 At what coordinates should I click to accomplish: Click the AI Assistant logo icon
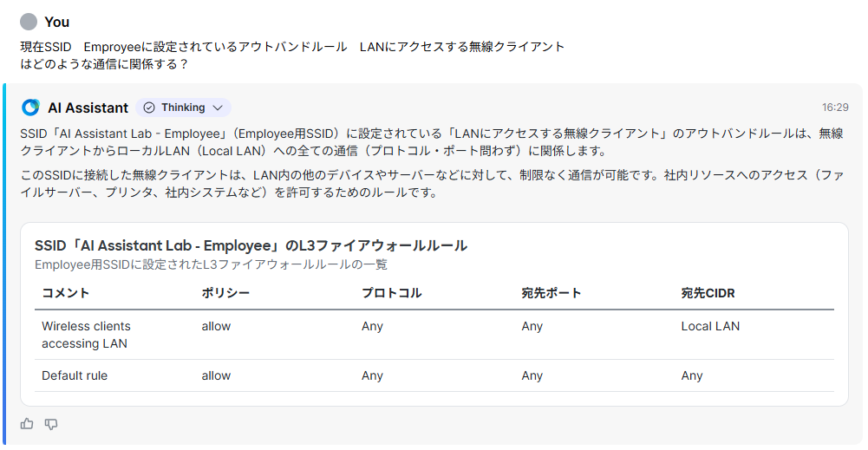click(30, 108)
